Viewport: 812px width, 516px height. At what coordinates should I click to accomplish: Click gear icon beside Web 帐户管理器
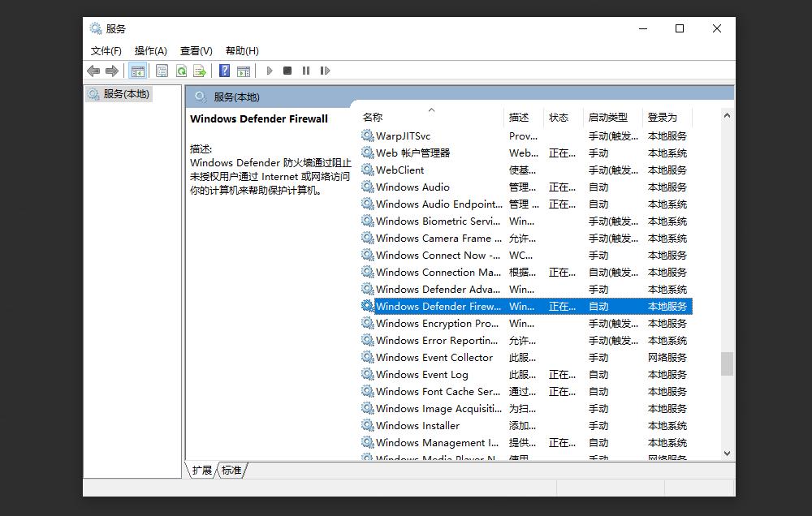pos(367,153)
